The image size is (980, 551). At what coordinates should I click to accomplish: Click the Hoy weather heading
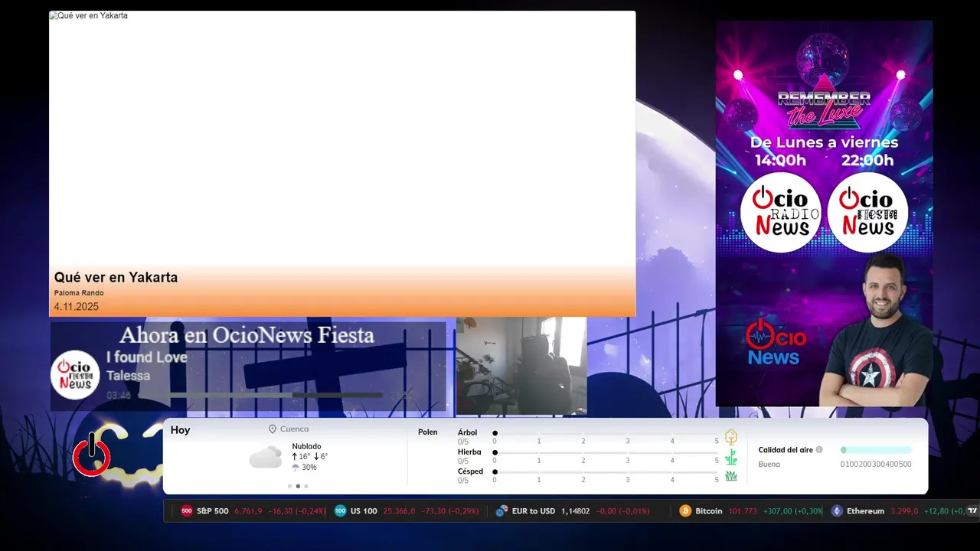[181, 430]
